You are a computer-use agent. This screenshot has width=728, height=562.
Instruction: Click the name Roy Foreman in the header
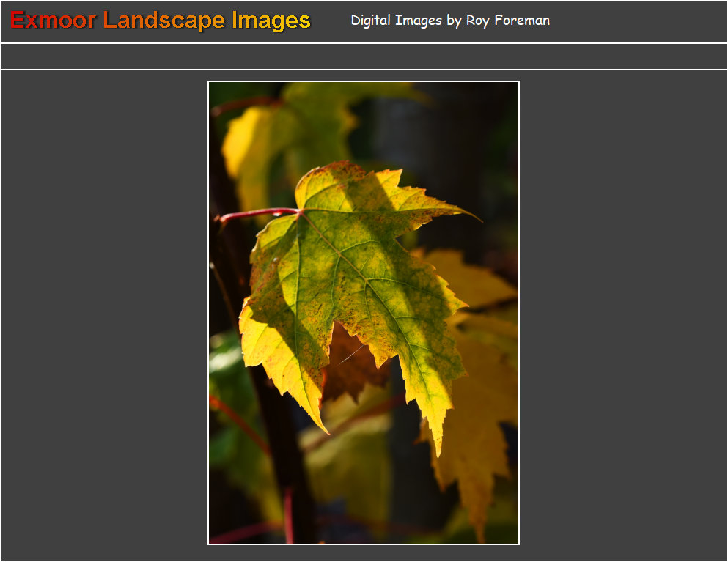(507, 21)
